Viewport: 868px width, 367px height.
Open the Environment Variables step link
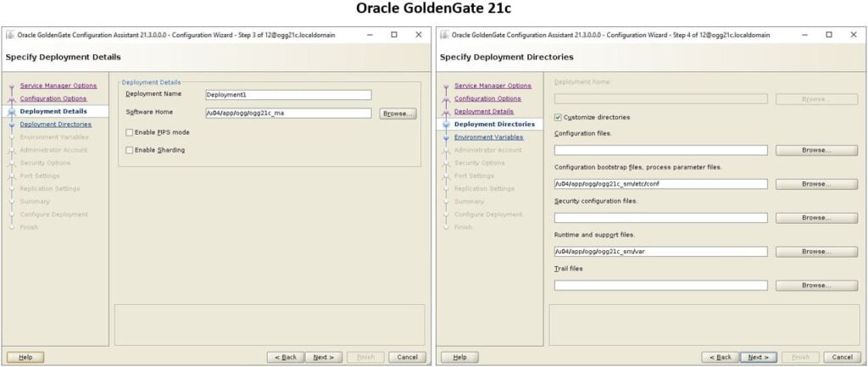[488, 137]
